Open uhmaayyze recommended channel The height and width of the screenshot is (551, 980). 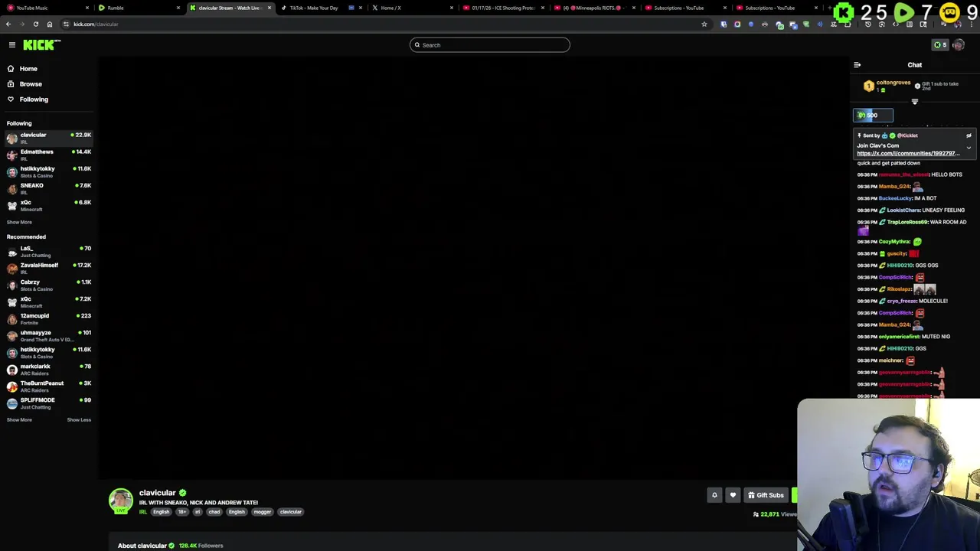tap(49, 335)
